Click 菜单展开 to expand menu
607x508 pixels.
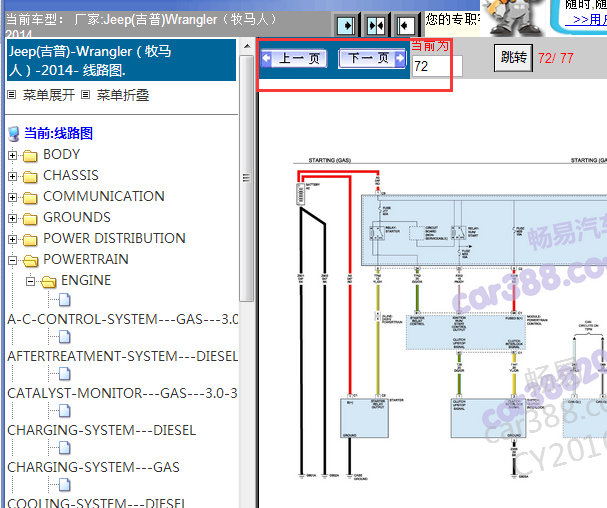tap(49, 95)
